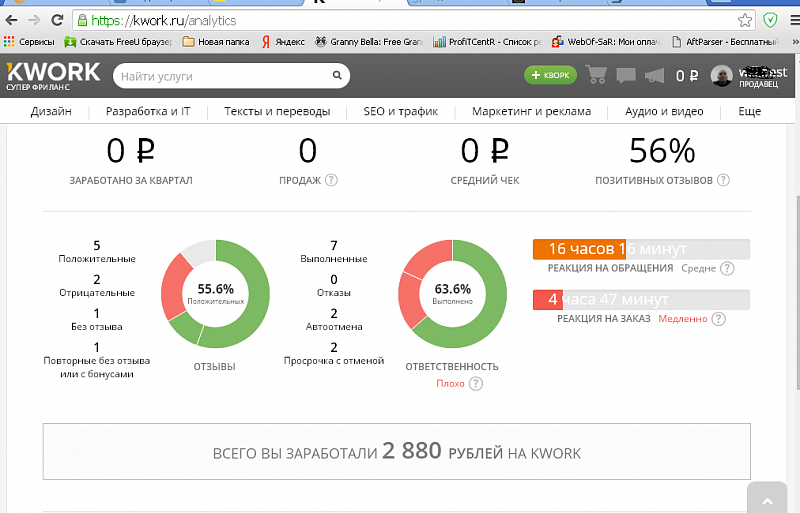Click the KWORK logo
Image resolution: width=800 pixels, height=513 pixels.
click(53, 76)
